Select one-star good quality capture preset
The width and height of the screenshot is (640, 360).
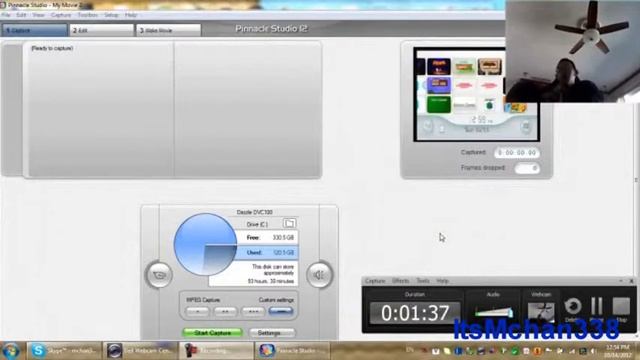click(x=198, y=312)
